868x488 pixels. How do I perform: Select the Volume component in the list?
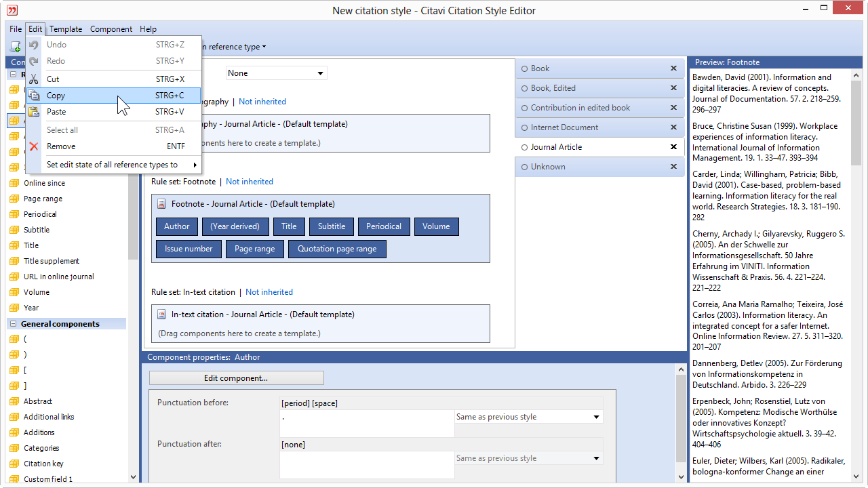[37, 292]
